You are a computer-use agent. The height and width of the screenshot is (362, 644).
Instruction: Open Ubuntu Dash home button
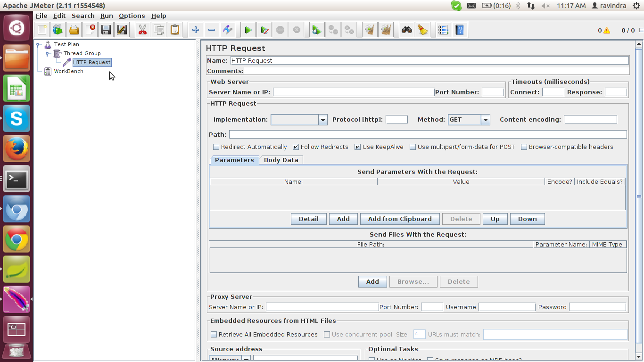(x=17, y=28)
